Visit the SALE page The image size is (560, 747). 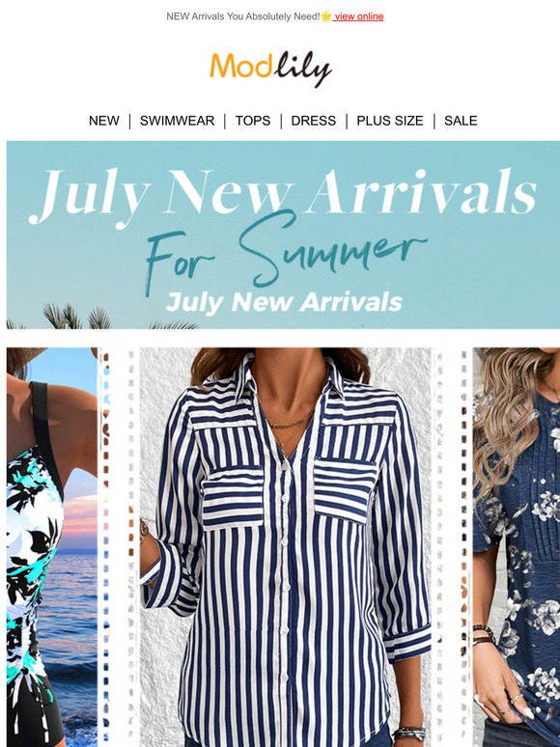point(461,121)
